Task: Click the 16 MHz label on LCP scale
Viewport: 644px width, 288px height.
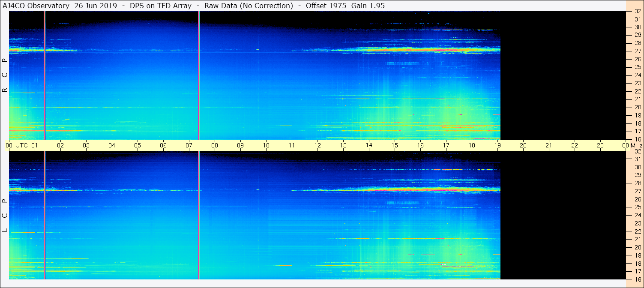Action: click(638, 279)
